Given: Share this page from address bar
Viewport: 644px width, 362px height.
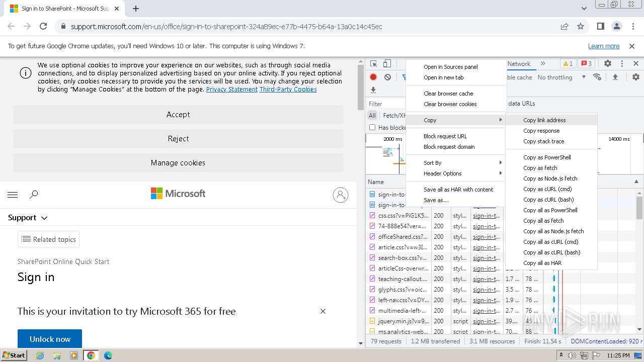Looking at the screenshot, I should point(565,26).
